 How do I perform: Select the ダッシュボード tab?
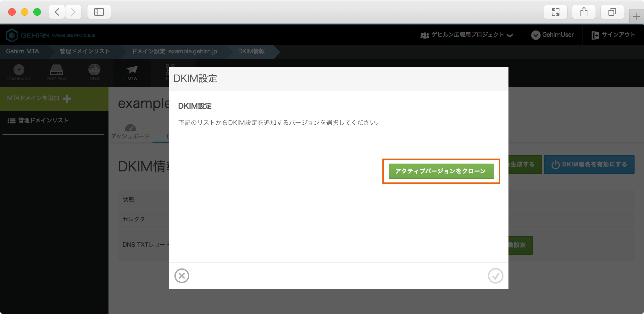(x=130, y=132)
